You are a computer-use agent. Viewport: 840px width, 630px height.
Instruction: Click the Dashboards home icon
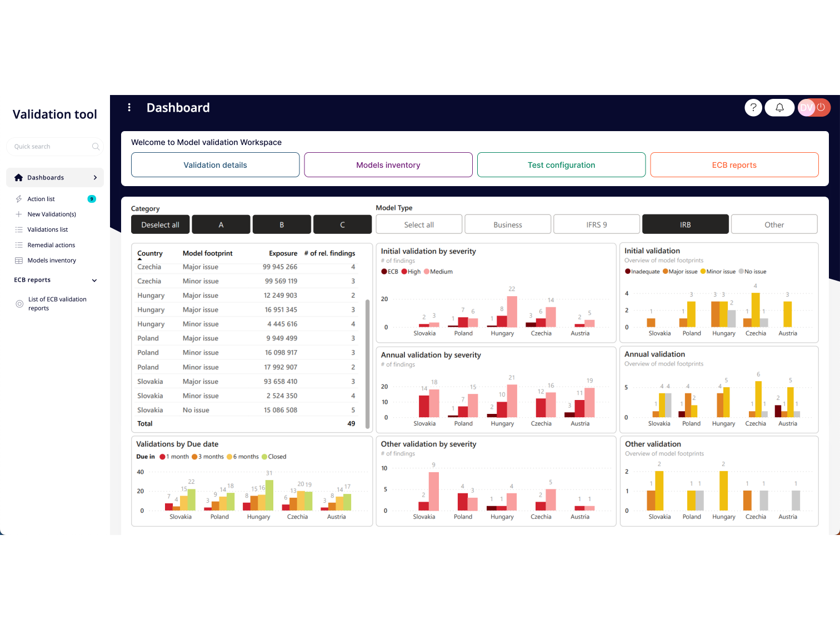[18, 178]
